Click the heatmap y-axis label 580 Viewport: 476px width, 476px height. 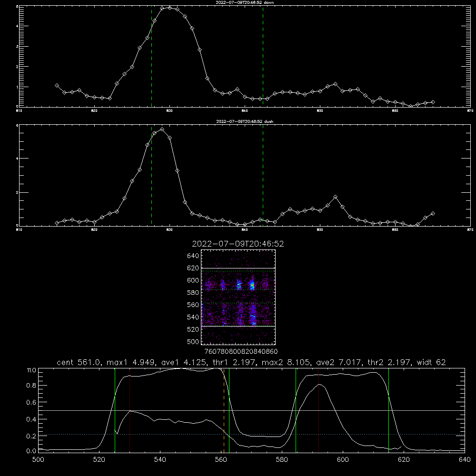(x=193, y=292)
